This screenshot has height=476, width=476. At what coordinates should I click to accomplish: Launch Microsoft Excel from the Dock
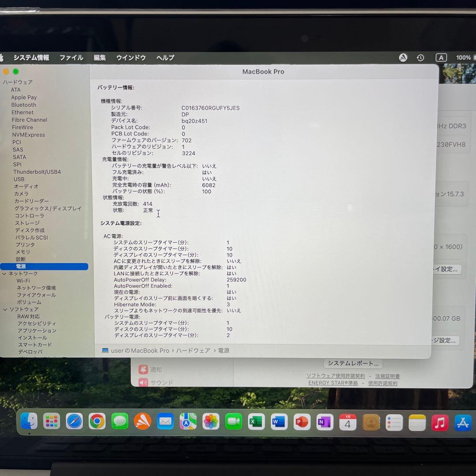pos(257,422)
